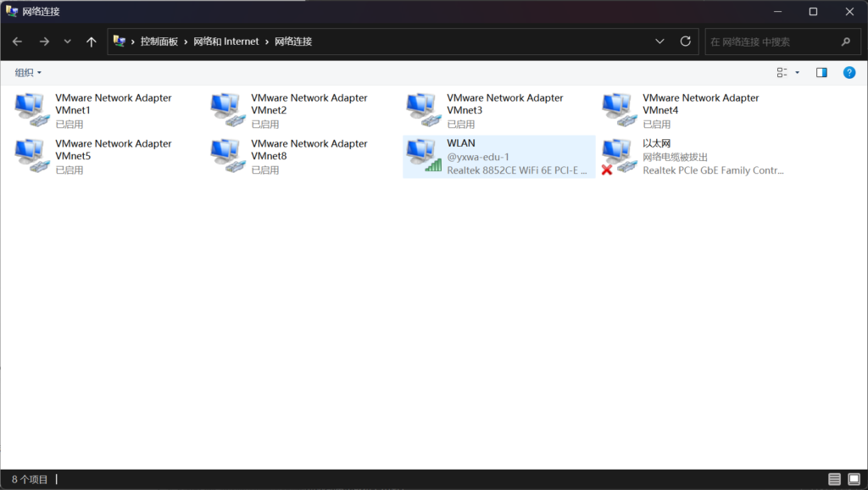
Task: Open recent locations dropdown chevron
Action: (x=68, y=42)
